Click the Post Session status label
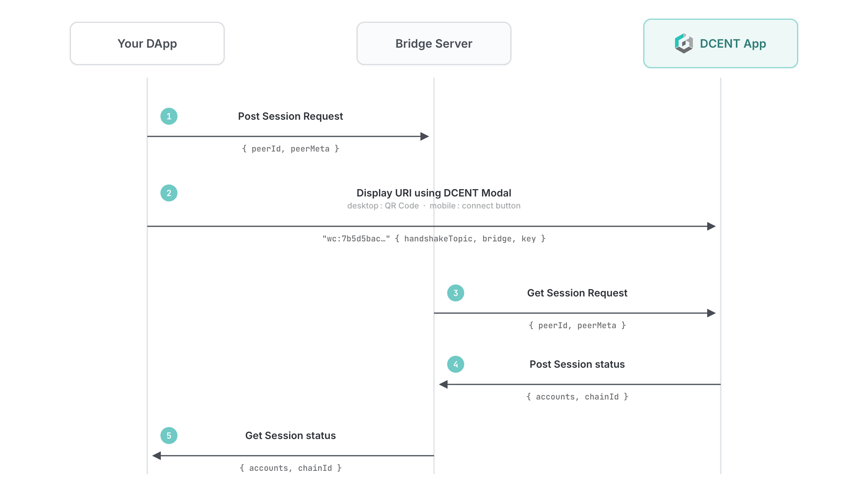This screenshot has width=868, height=496. point(577,364)
